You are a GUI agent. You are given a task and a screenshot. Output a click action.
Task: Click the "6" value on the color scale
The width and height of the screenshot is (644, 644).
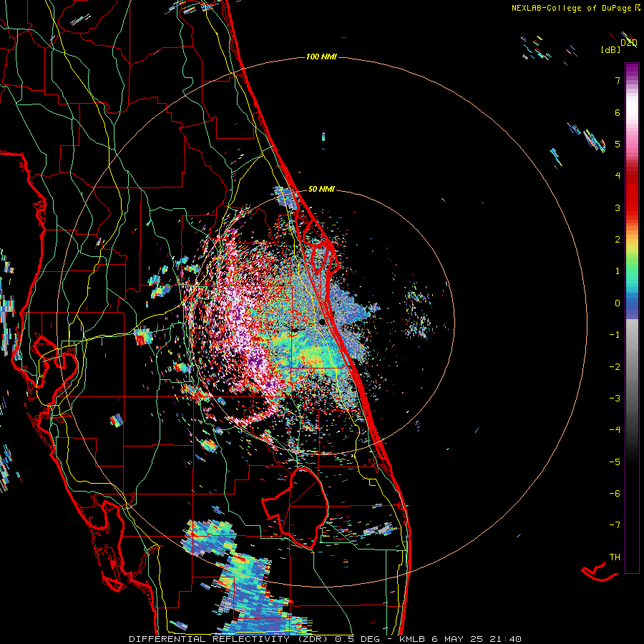(x=618, y=112)
